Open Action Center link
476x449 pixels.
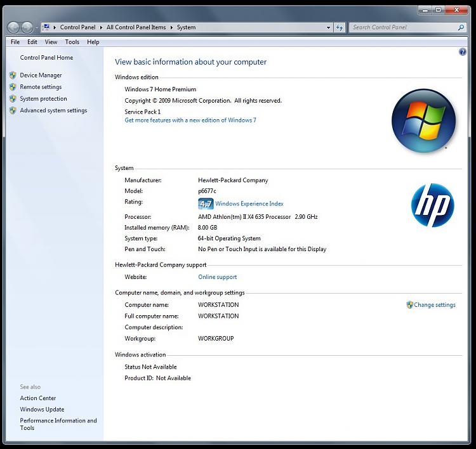(x=38, y=398)
